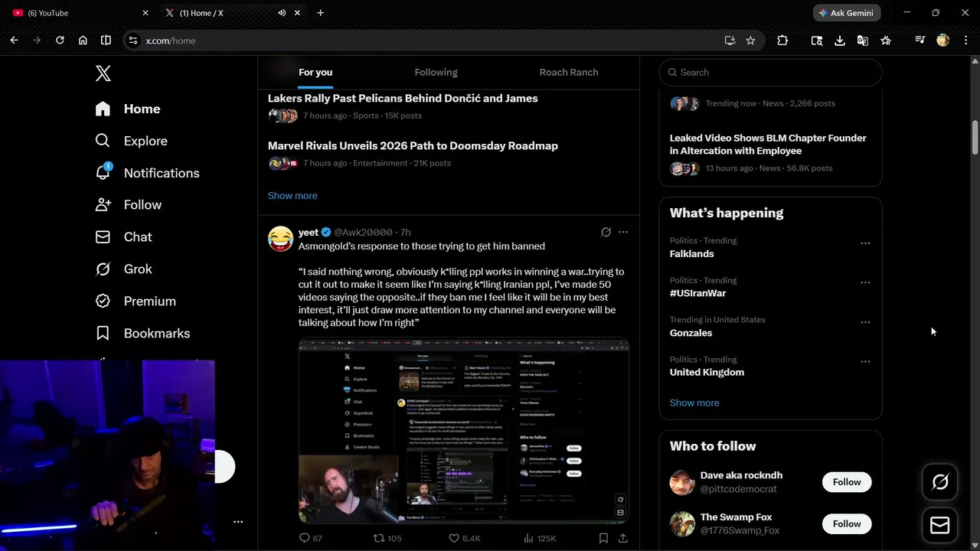Open the Asmongold video thumbnail
The height and width of the screenshot is (551, 980).
(x=464, y=432)
